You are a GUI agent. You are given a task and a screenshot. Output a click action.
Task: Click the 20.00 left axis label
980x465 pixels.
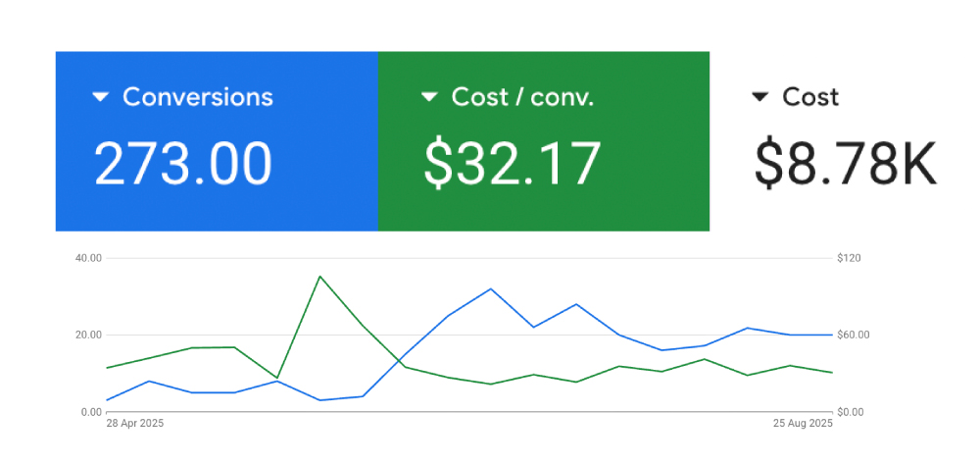pos(89,335)
